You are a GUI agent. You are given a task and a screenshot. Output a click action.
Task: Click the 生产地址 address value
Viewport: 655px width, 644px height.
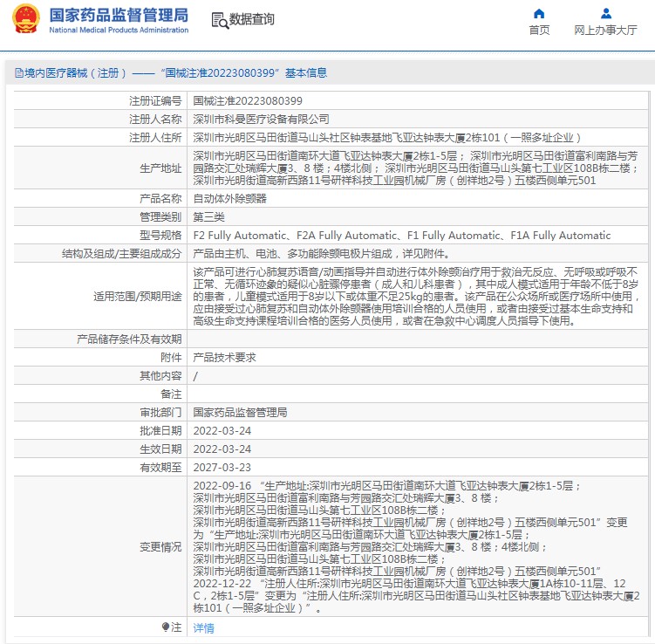(x=416, y=168)
